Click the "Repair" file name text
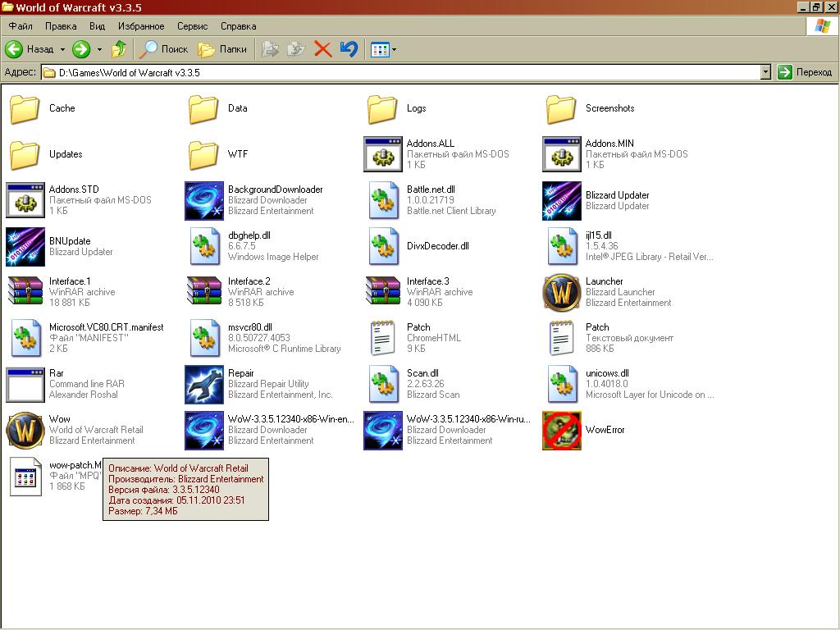 point(241,373)
